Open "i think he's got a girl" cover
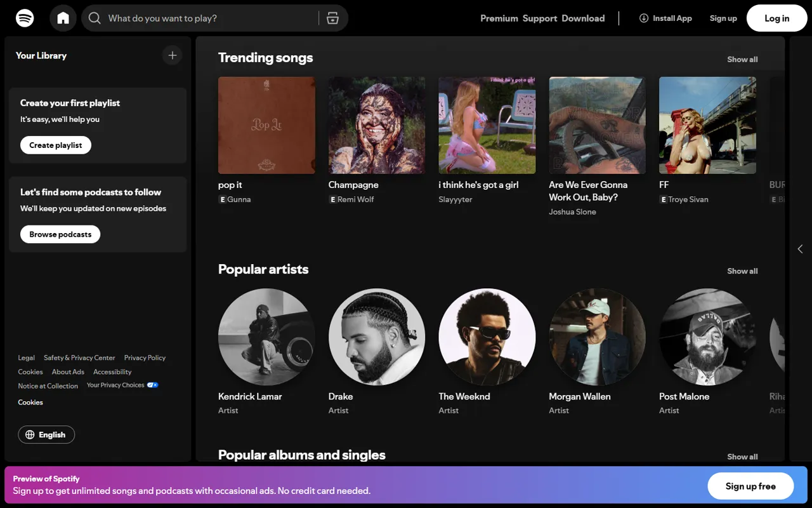This screenshot has width=812, height=508. tap(487, 125)
